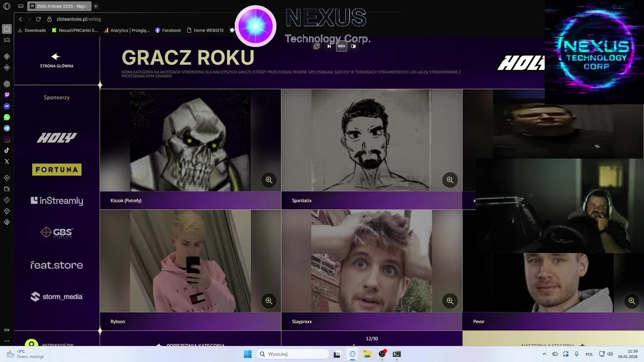644x362 pixels.
Task: Show hidden system tray icons chevron
Action: tap(544, 354)
